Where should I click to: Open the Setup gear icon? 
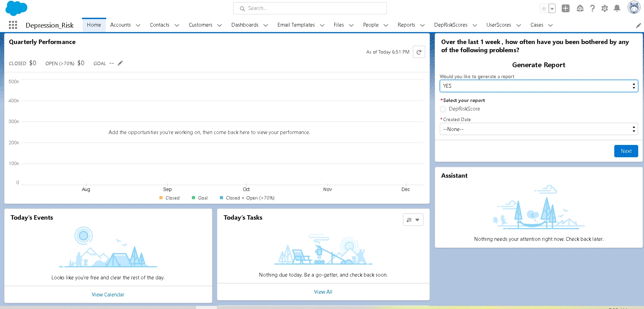[x=605, y=9]
